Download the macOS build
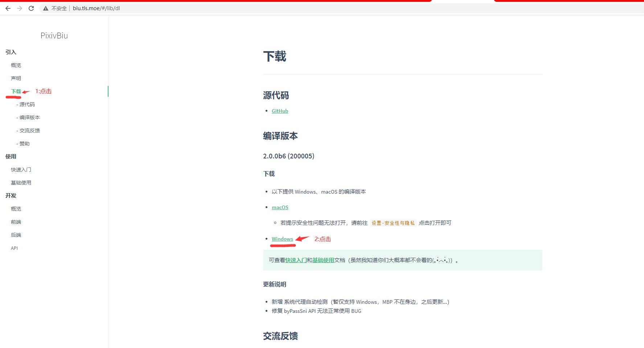This screenshot has width=644, height=348. pyautogui.click(x=280, y=207)
